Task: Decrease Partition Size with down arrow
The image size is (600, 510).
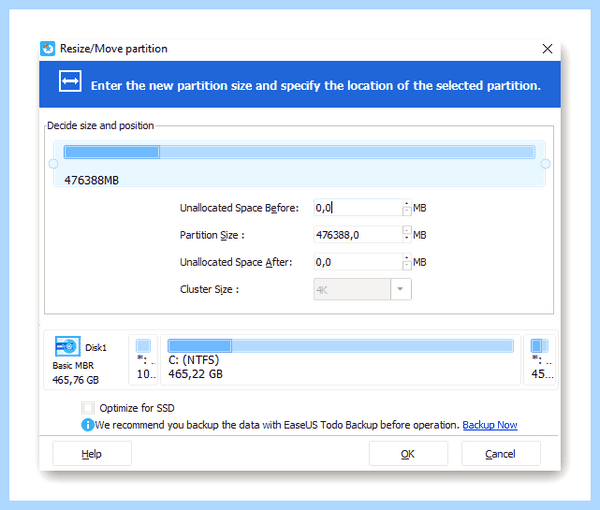Action: point(407,239)
